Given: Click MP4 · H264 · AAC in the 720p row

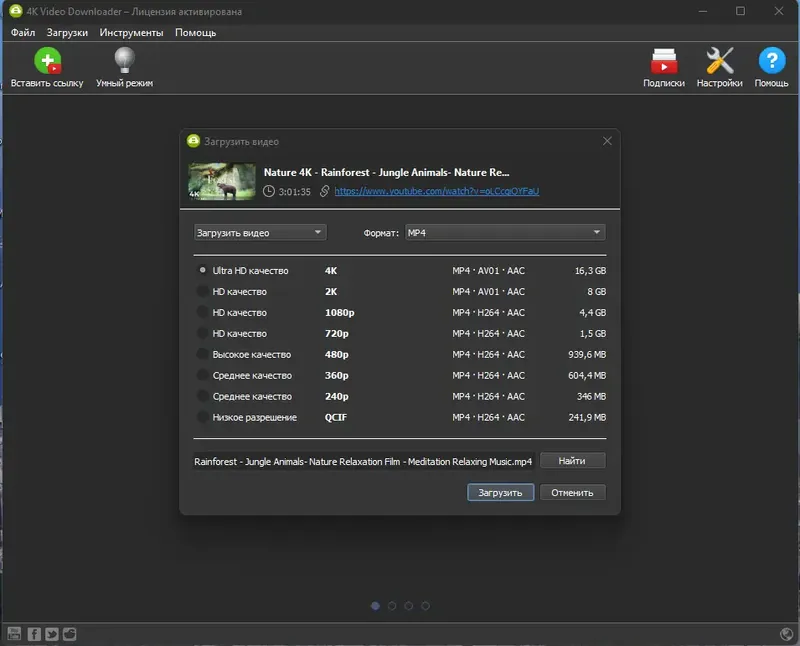Looking at the screenshot, I should click(x=488, y=333).
